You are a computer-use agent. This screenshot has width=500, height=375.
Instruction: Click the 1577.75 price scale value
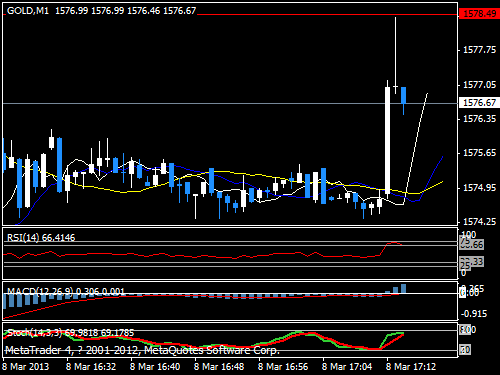point(480,50)
